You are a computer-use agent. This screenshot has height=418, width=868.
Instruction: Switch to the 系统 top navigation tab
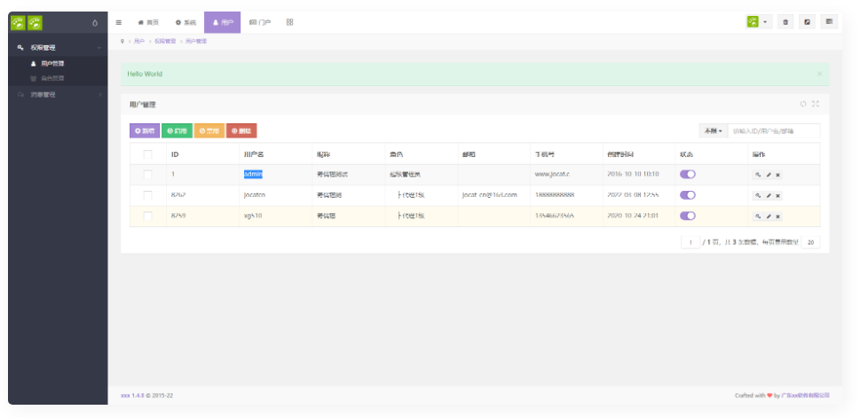(x=185, y=22)
